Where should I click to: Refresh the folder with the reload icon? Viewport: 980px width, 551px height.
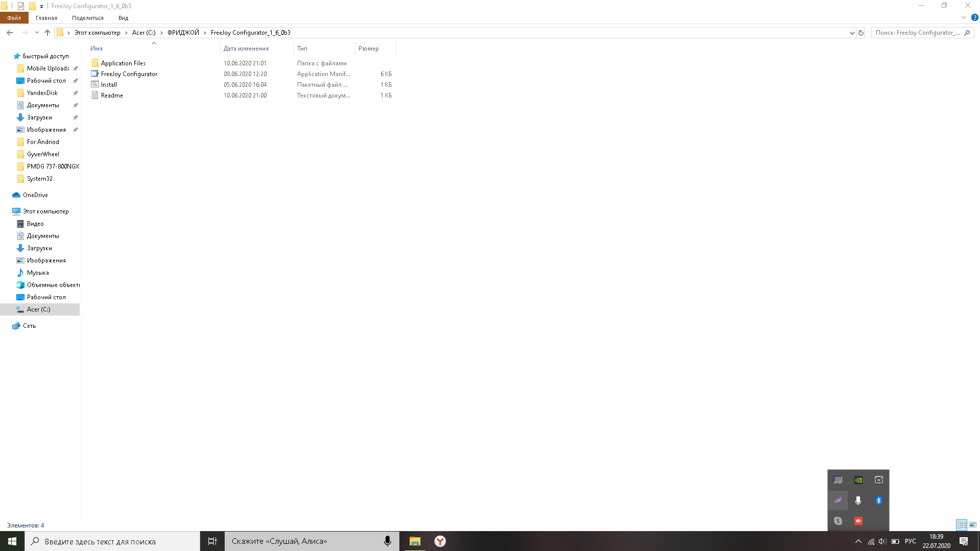861,33
